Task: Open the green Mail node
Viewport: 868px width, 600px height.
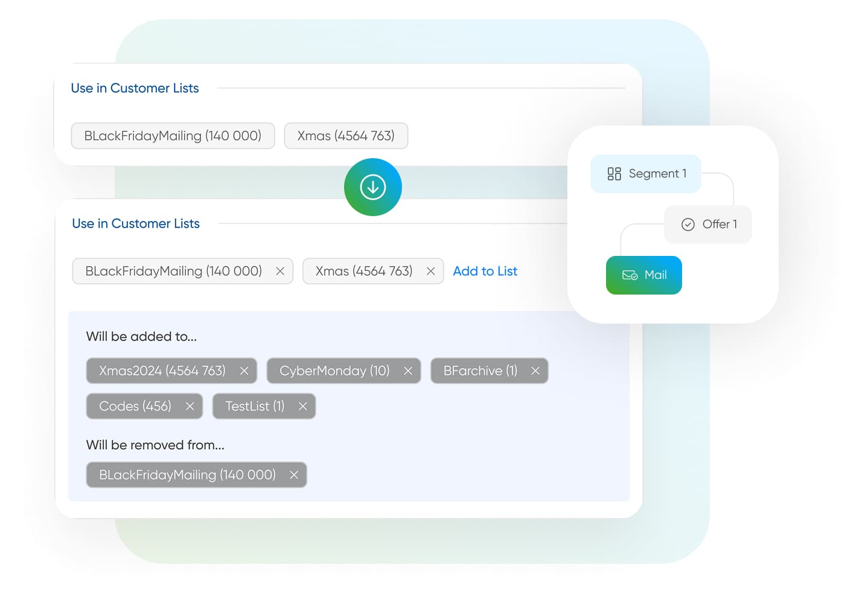Action: 643,275
